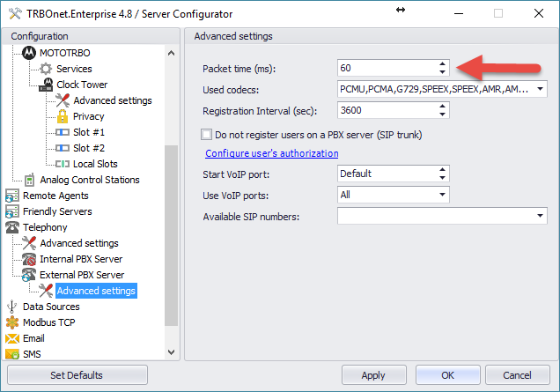Open the Use VoIP ports dropdown

tap(442, 195)
